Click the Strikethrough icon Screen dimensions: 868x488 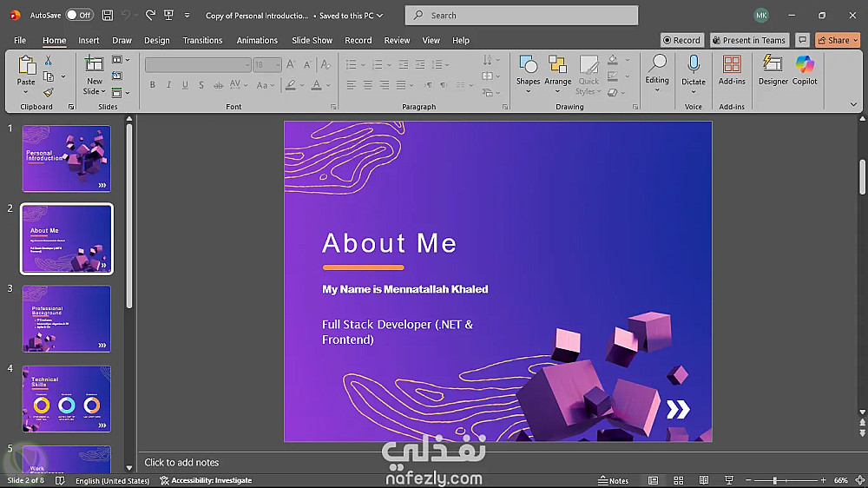[x=219, y=85]
